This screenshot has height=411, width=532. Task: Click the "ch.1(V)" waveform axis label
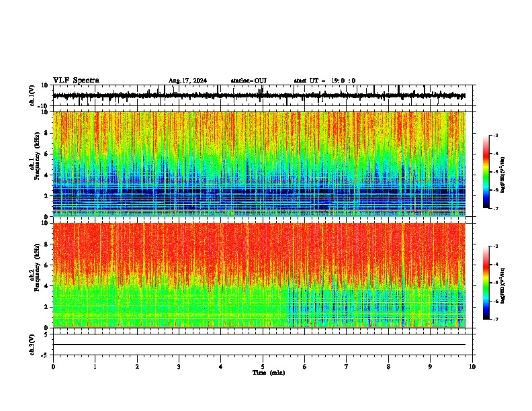click(x=32, y=95)
